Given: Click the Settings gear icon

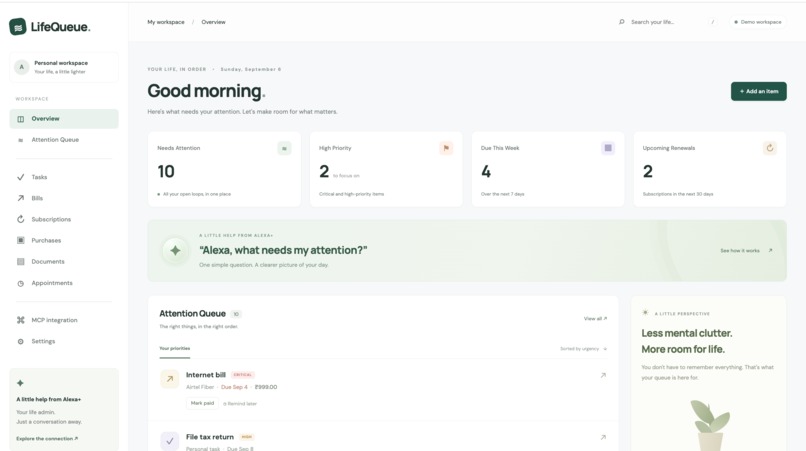Looking at the screenshot, I should pyautogui.click(x=21, y=341).
